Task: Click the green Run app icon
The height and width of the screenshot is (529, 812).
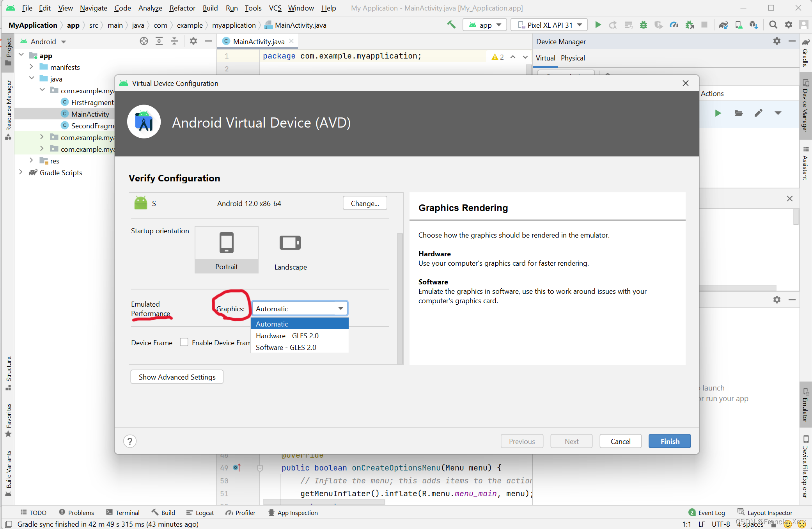Action: 598,25
